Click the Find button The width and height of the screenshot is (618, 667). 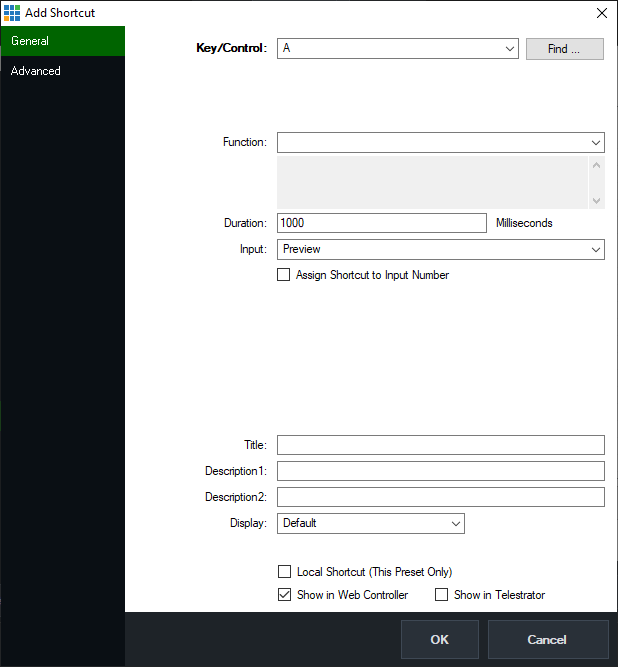coord(564,49)
